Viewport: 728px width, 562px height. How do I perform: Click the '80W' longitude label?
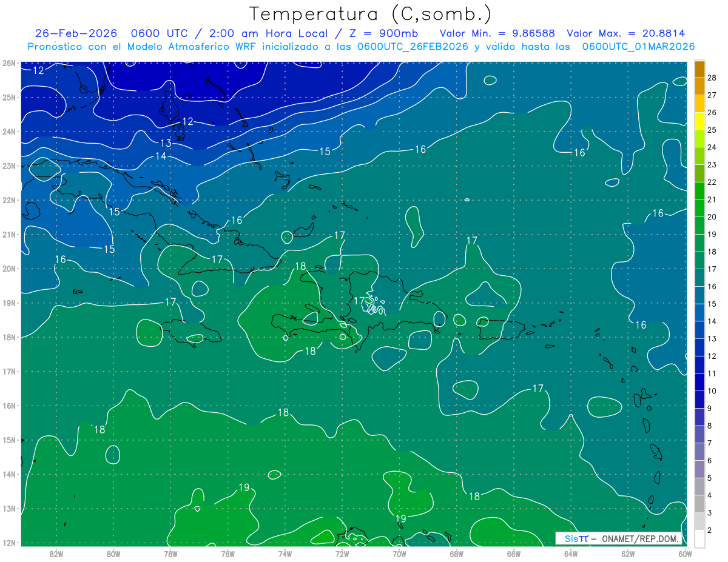coord(113,553)
